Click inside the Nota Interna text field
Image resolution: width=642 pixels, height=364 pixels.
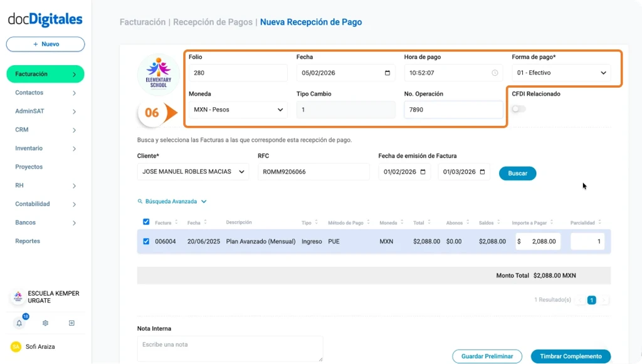tap(229, 348)
